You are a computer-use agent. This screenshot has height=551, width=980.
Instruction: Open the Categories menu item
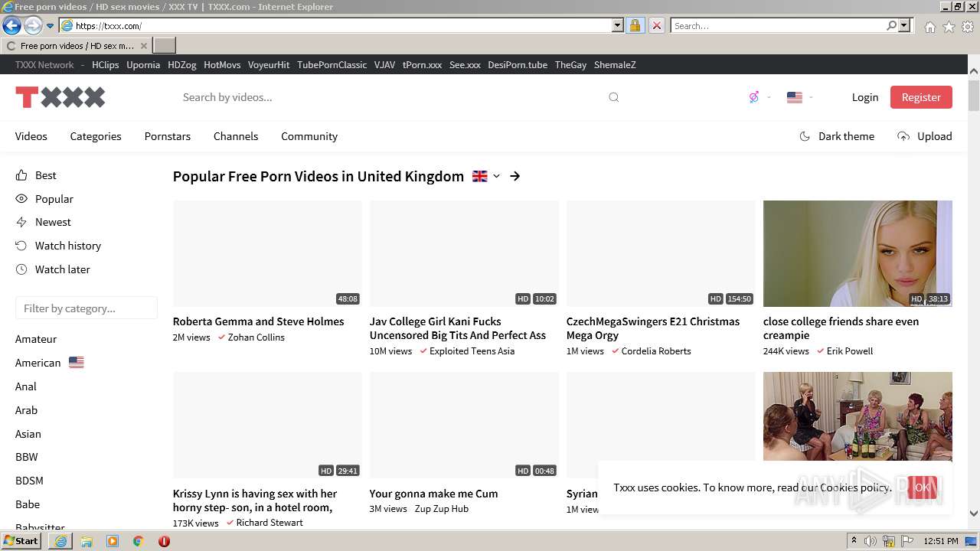point(96,136)
